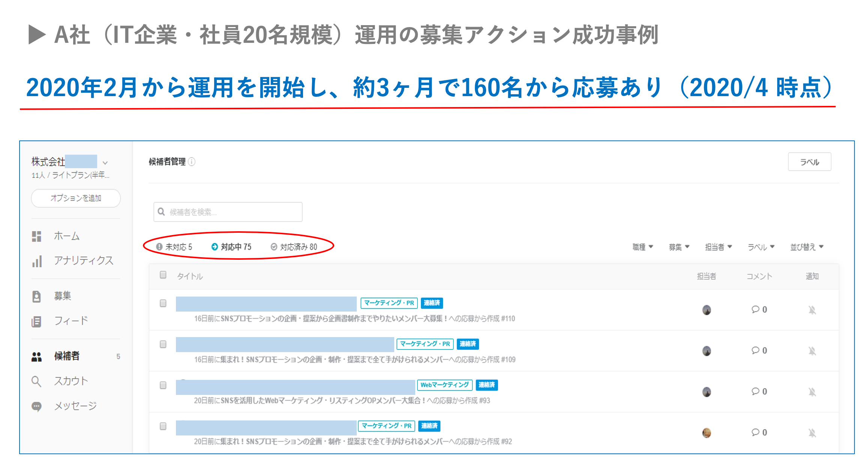Switch to the 未対応 5 tab
The height and width of the screenshot is (476, 868).
click(x=174, y=247)
